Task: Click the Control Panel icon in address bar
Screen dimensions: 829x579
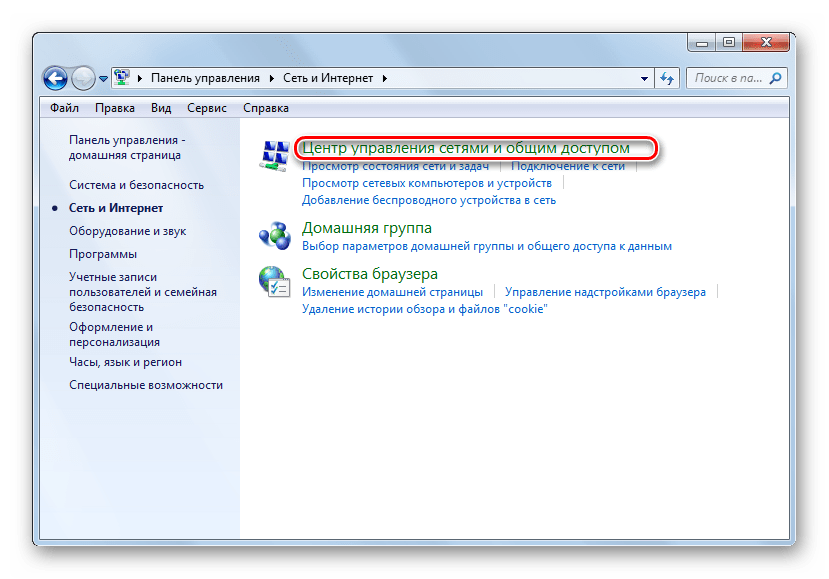Action: [122, 77]
